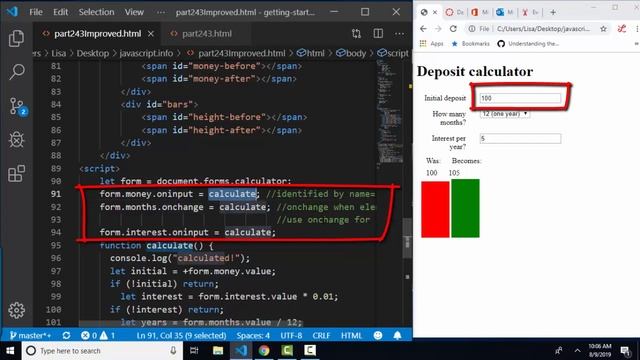This screenshot has width=640, height=360.
Task: Go forward in the Chrome browser
Action: click(438, 29)
